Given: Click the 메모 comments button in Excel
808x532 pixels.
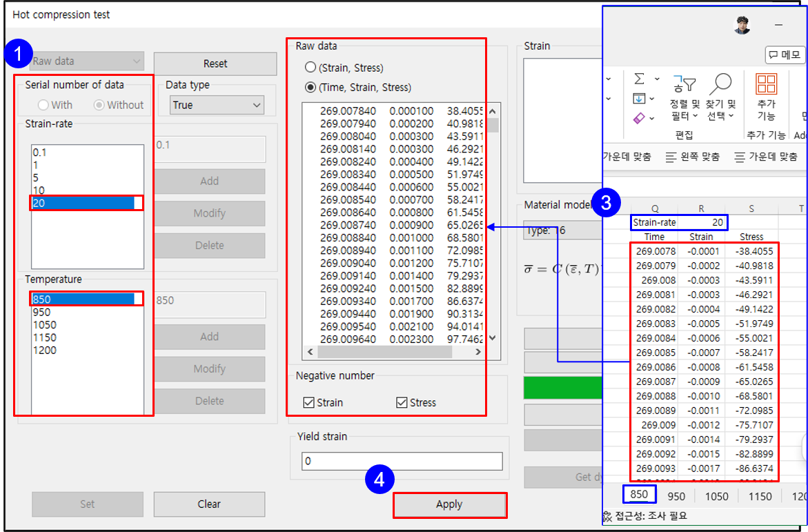Looking at the screenshot, I should point(785,55).
